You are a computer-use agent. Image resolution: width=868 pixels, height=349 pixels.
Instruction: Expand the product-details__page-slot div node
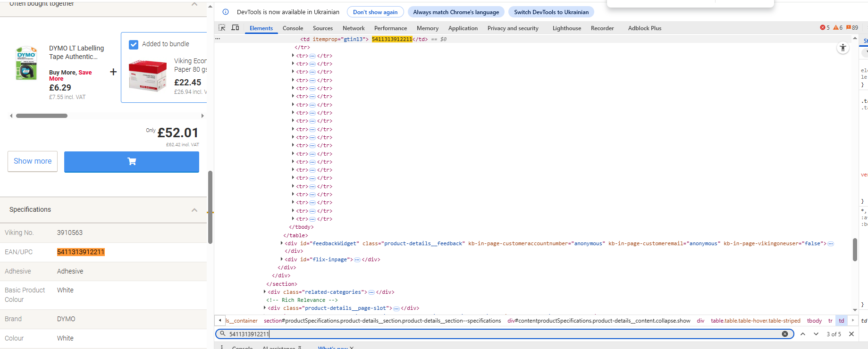point(265,308)
